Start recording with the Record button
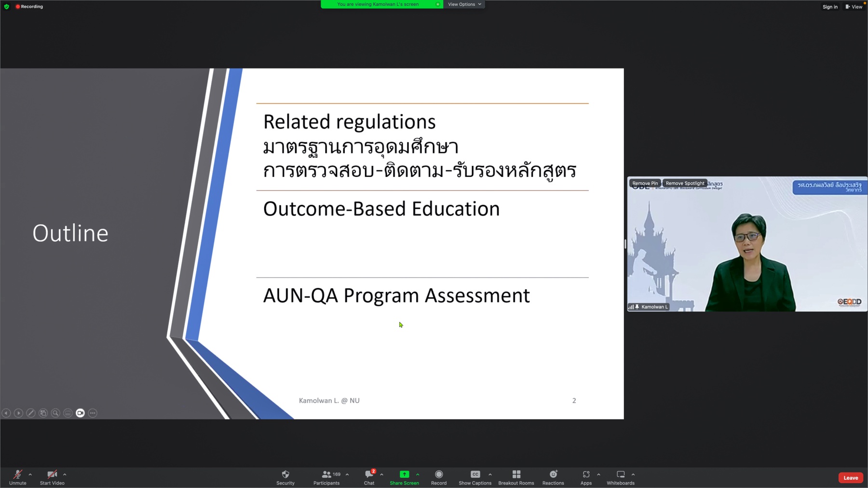Viewport: 868px width, 488px height. [x=439, y=477]
